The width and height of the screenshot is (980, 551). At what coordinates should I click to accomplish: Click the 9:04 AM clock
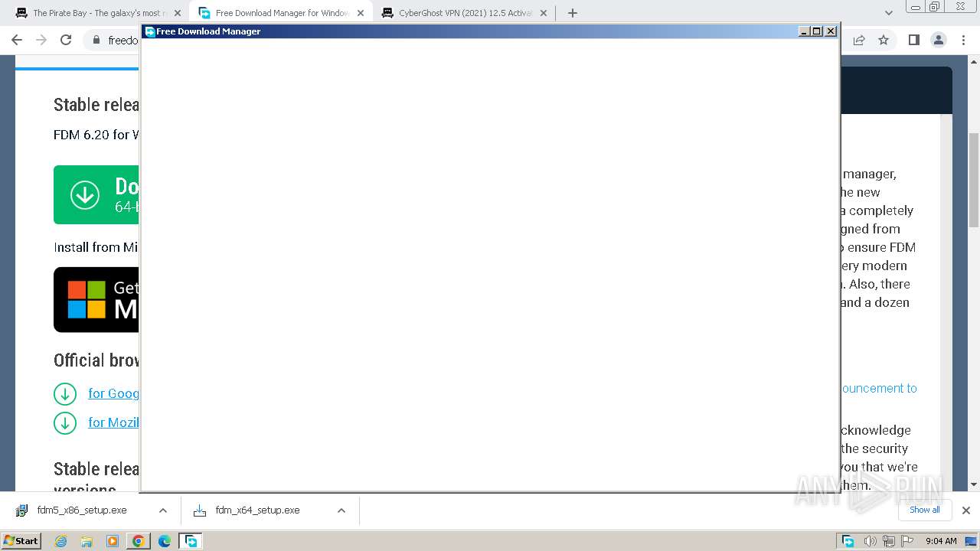pos(941,541)
